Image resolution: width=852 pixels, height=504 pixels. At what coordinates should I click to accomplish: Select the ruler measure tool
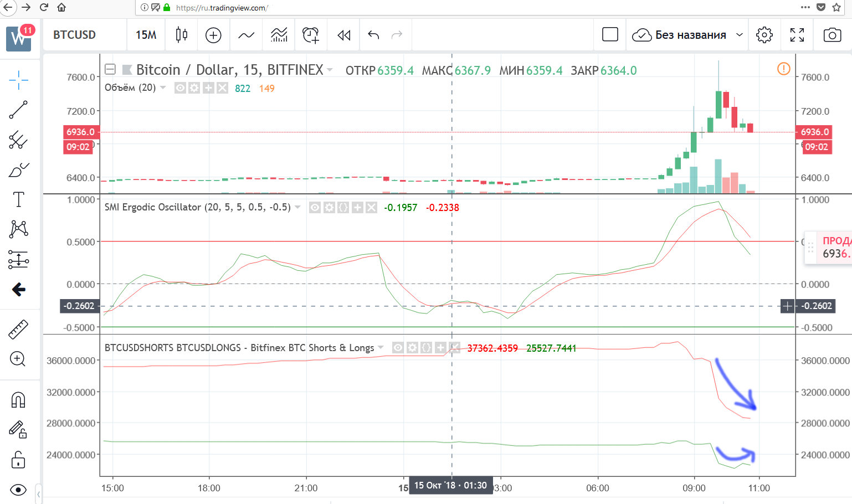18,329
